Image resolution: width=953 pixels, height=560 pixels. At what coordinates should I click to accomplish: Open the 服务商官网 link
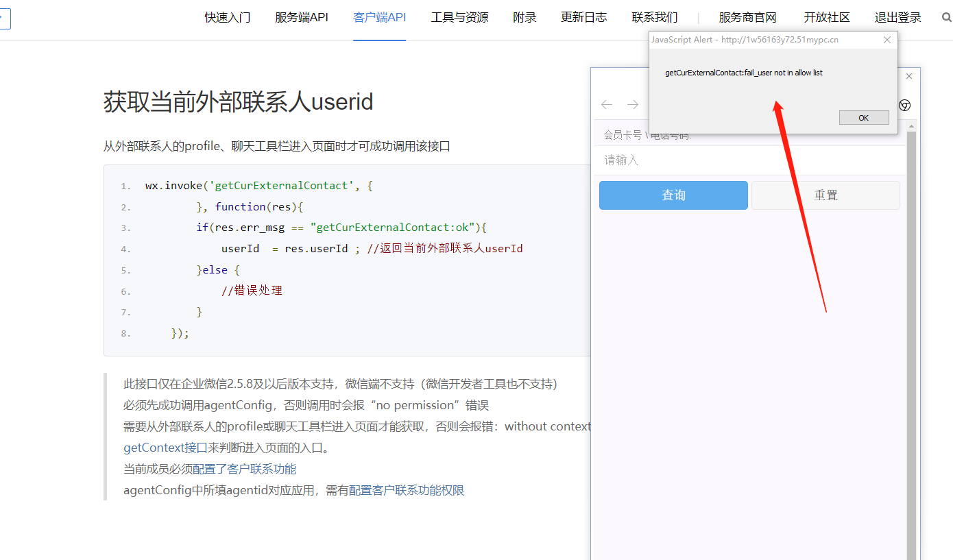(748, 18)
